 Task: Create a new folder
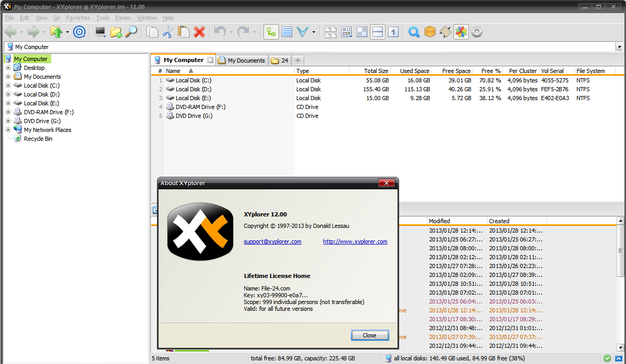click(x=116, y=32)
